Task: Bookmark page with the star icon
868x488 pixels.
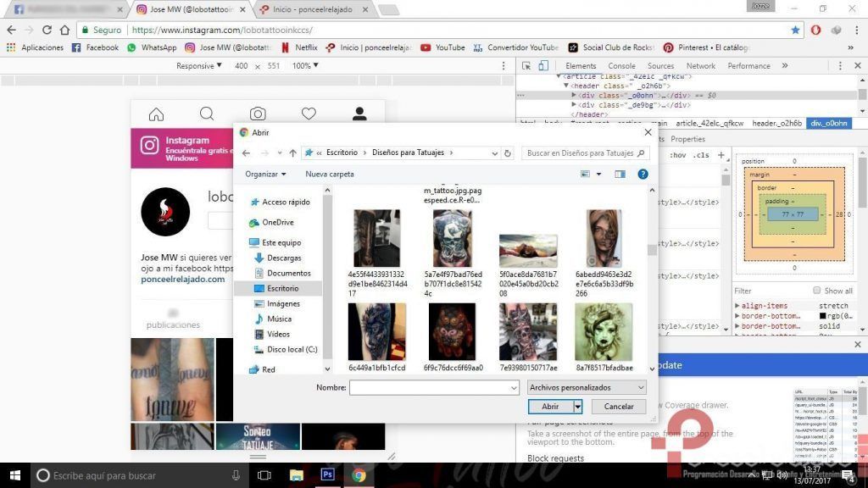Action: (795, 30)
